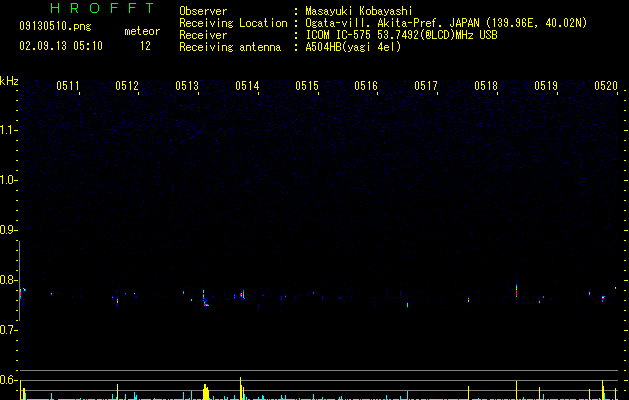Viewport: 629px width, 400px height.
Task: Click the Receiving antenna label
Action: point(230,47)
